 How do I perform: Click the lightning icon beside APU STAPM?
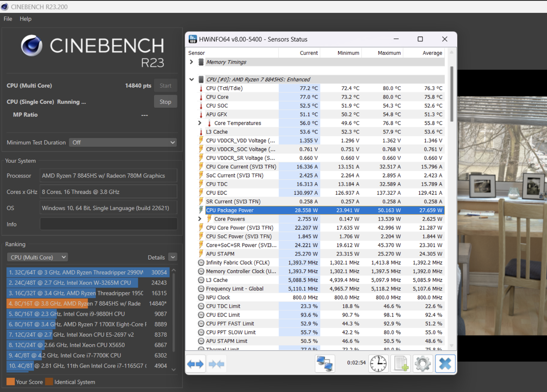tap(201, 254)
